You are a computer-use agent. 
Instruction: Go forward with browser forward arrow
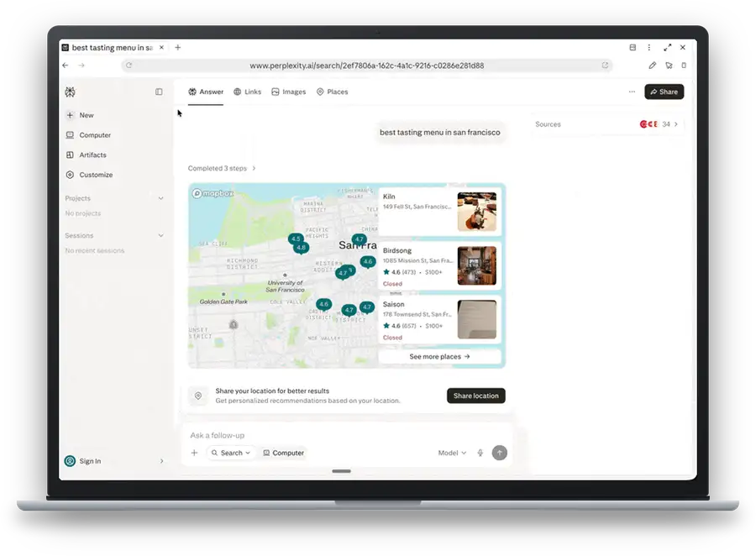point(81,66)
